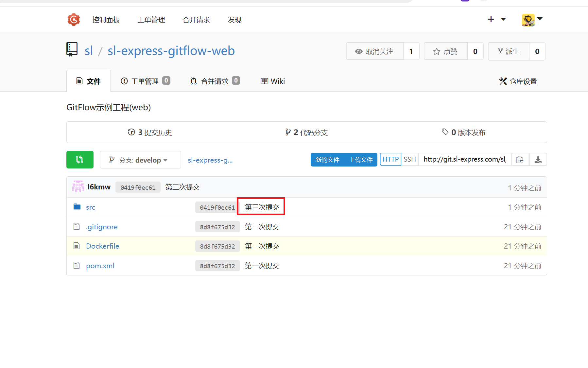Open the 控制面板 dashboard menu
The height and width of the screenshot is (368, 588).
[106, 20]
